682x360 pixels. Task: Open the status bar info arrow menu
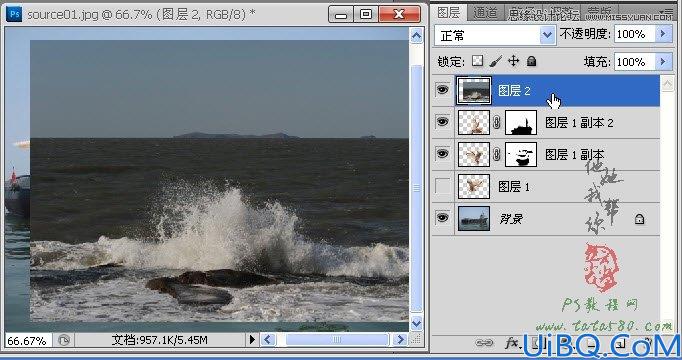click(x=252, y=340)
